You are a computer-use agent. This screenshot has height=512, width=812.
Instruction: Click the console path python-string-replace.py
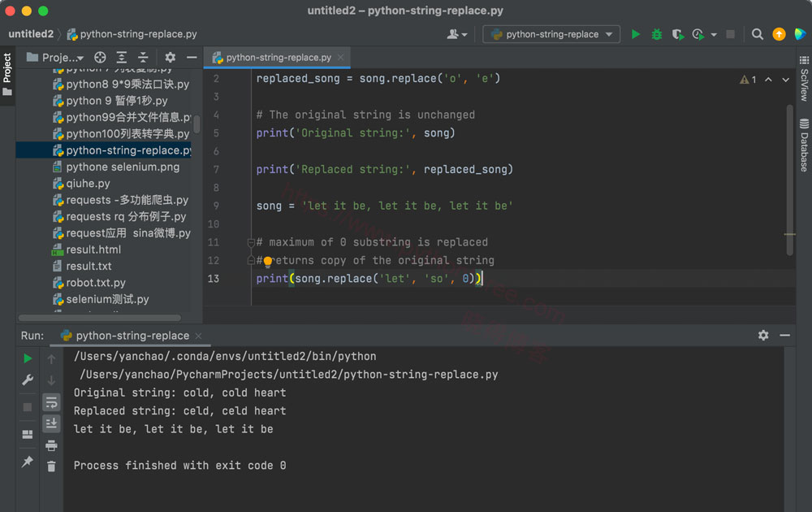point(421,374)
